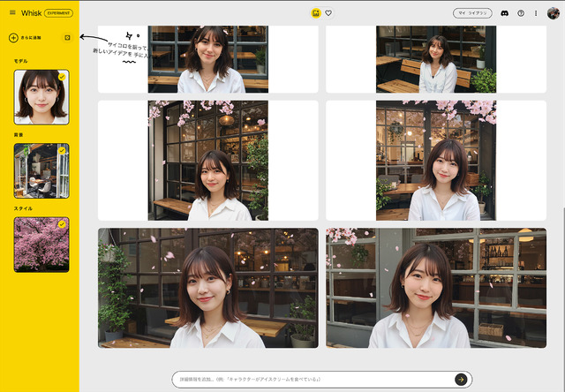This screenshot has height=392, width=565.
Task: Open the result of woman seated on wooden bench
Action: [436, 59]
